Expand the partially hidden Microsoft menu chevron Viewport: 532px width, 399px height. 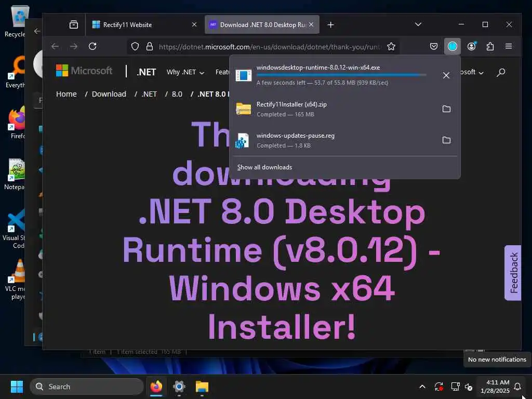[x=481, y=73]
